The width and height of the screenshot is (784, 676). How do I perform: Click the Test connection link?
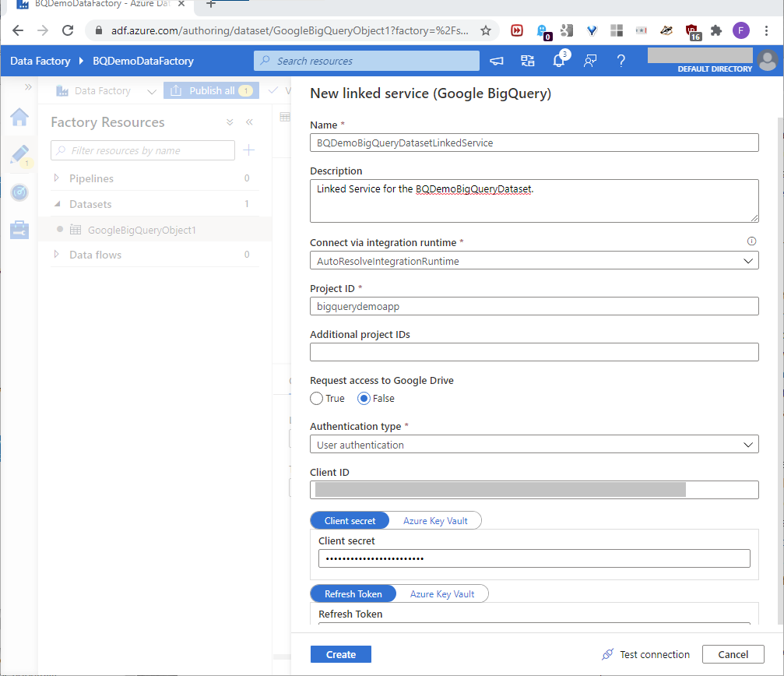click(x=655, y=654)
